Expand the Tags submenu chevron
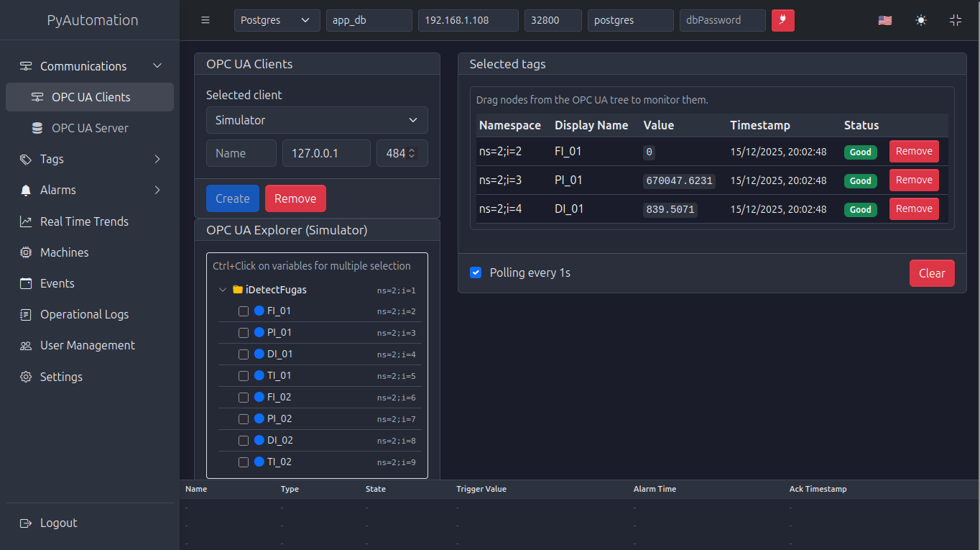Image resolution: width=980 pixels, height=550 pixels. point(158,159)
